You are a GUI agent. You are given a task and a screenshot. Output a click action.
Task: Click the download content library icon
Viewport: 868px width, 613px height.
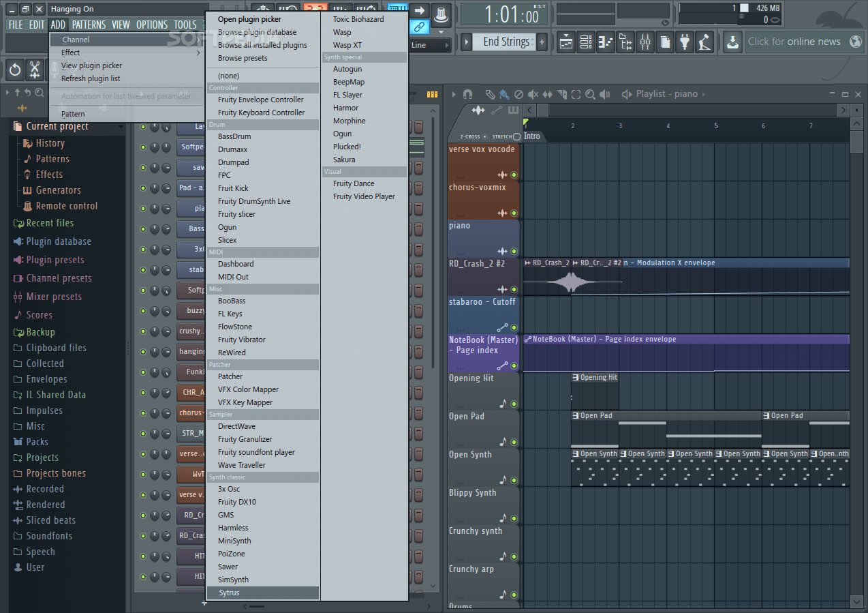[732, 42]
